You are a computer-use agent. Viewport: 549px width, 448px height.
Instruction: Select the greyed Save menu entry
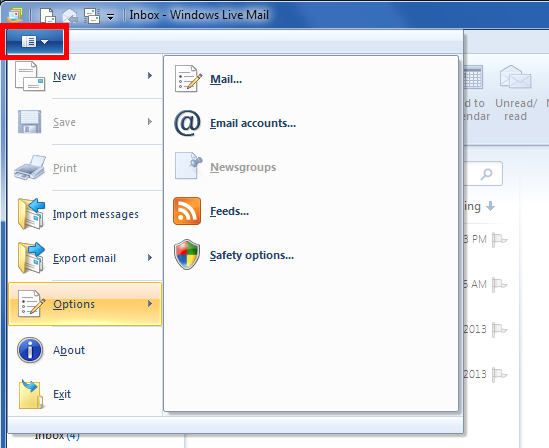85,122
